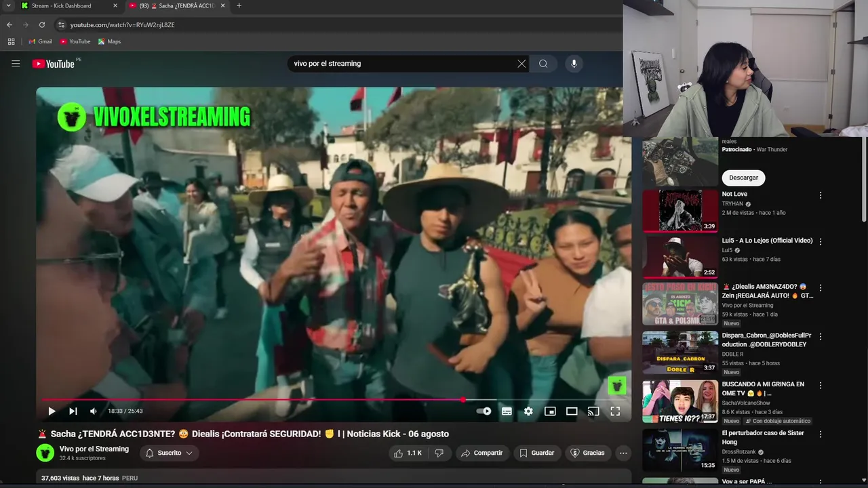
Task: Go to YouTube home via logo
Action: pos(53,64)
